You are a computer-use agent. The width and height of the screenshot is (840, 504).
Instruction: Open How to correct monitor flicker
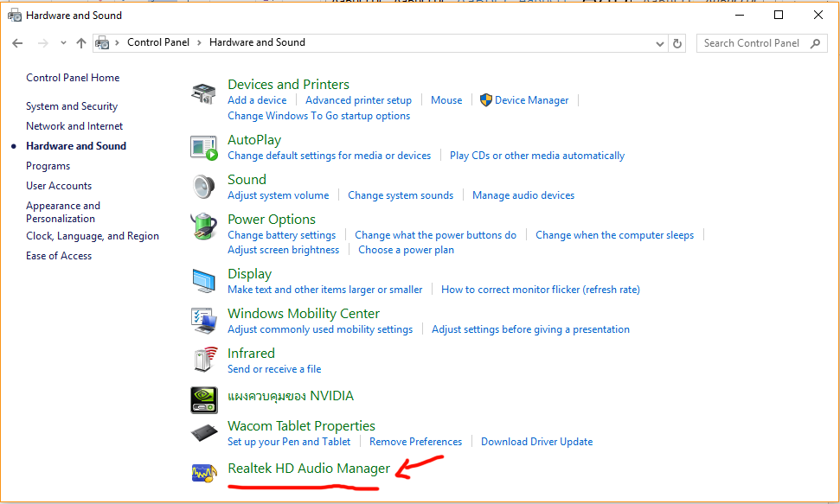[541, 290]
